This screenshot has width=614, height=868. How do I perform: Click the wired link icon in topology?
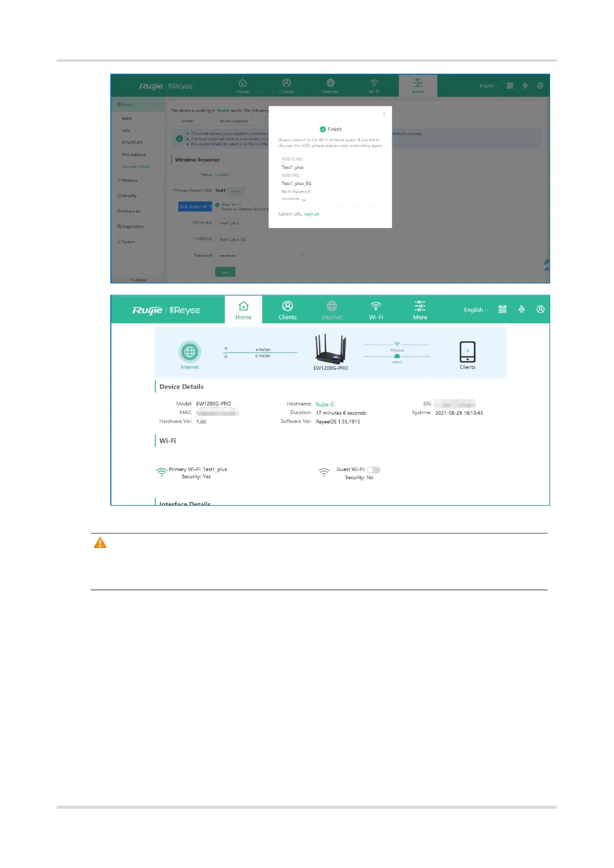[x=397, y=356]
